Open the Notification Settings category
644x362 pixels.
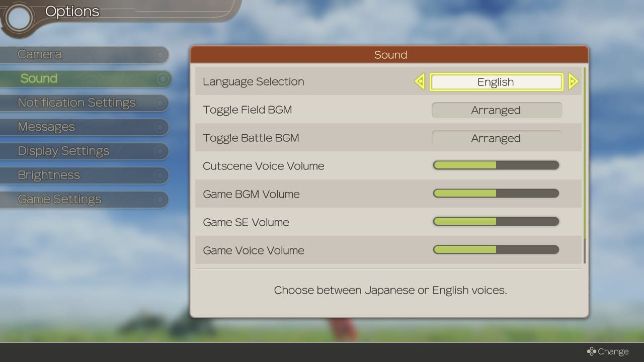[x=76, y=103]
